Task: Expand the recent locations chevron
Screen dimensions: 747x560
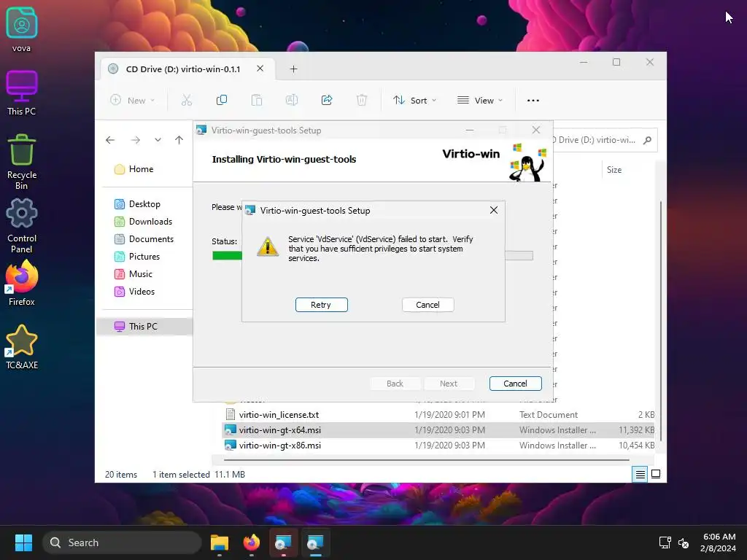Action: 158,140
